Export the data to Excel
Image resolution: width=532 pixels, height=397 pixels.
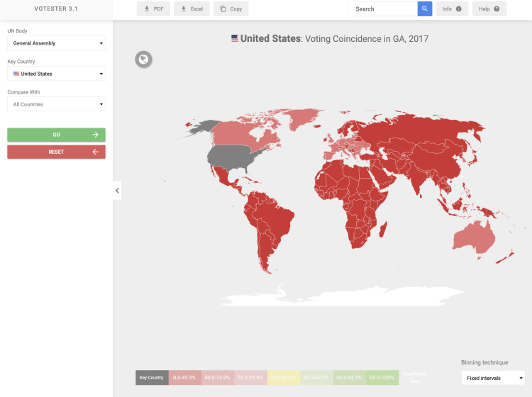(192, 9)
